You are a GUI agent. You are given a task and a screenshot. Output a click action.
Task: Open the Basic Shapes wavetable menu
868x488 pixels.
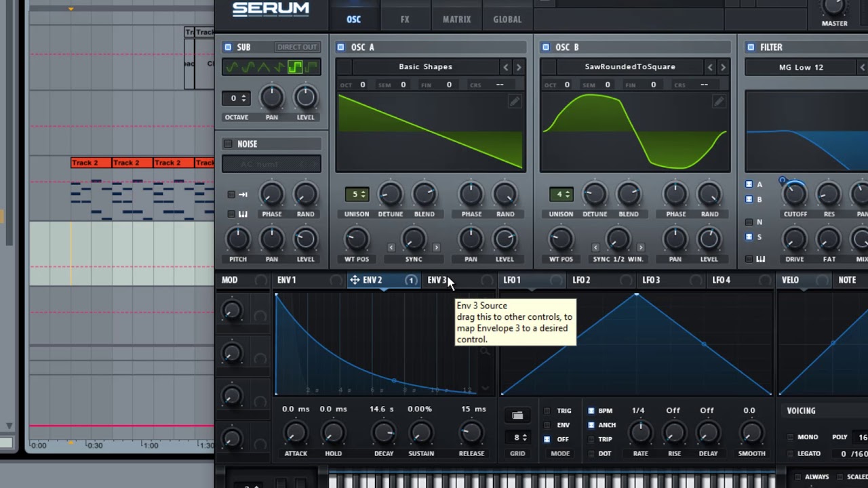coord(426,67)
